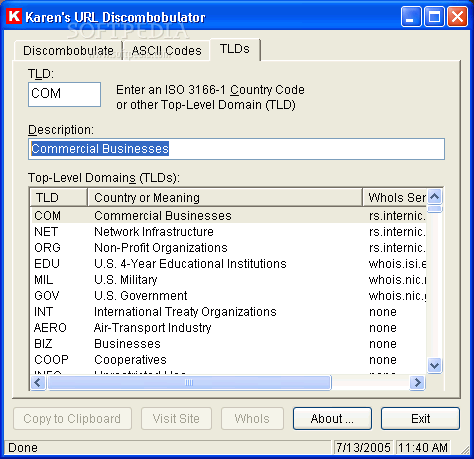Select the BIZ row in the list

(x=228, y=343)
